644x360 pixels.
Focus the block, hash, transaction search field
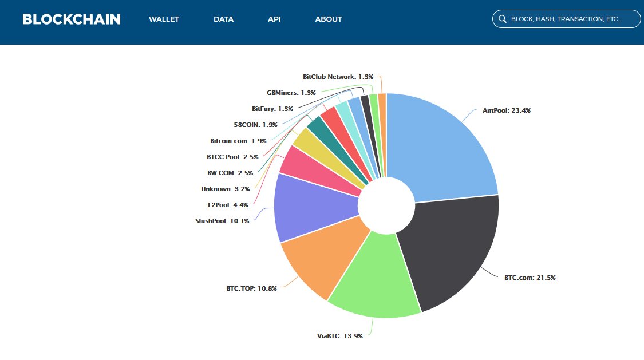(x=566, y=19)
